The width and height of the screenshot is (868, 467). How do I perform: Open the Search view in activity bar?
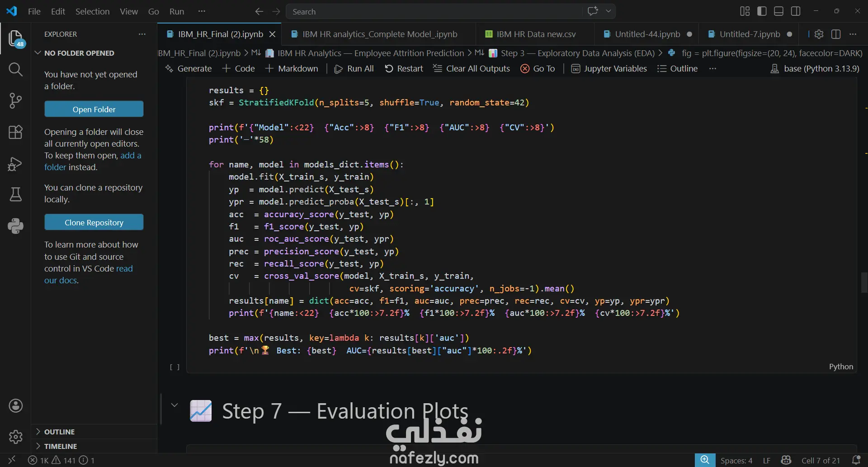[15, 69]
